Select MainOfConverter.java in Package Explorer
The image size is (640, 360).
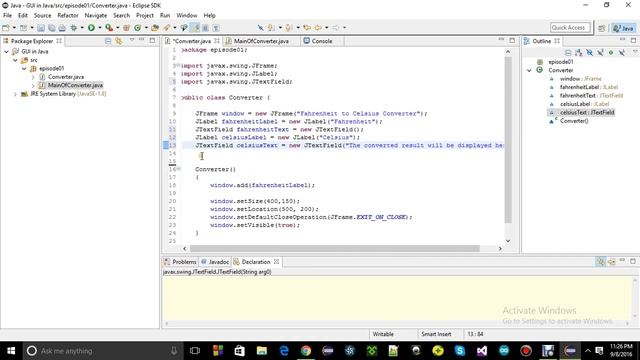(75, 85)
